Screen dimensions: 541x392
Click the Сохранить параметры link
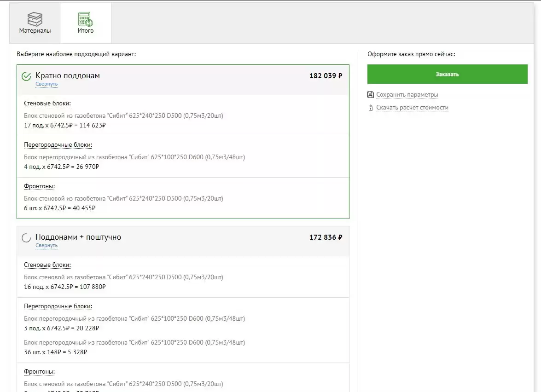pos(407,94)
